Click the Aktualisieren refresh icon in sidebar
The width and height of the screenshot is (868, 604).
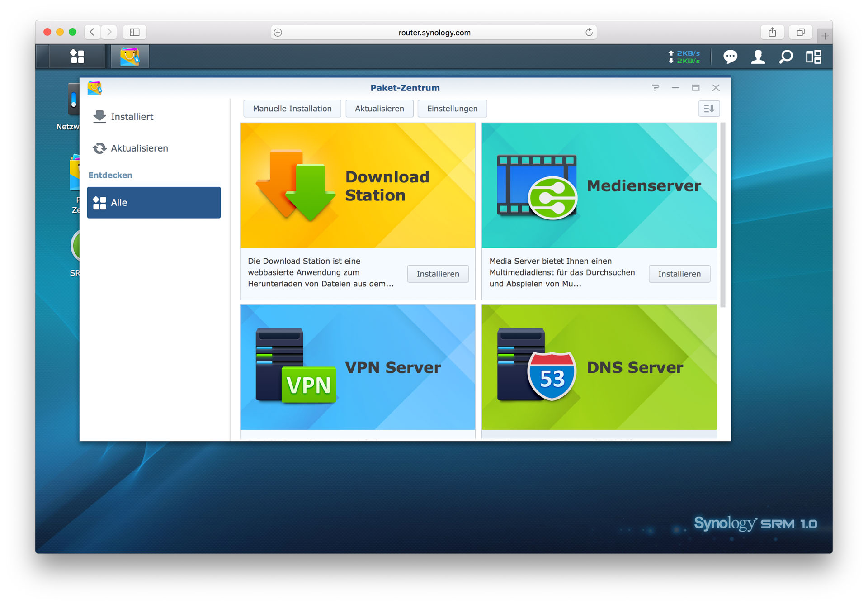[99, 148]
